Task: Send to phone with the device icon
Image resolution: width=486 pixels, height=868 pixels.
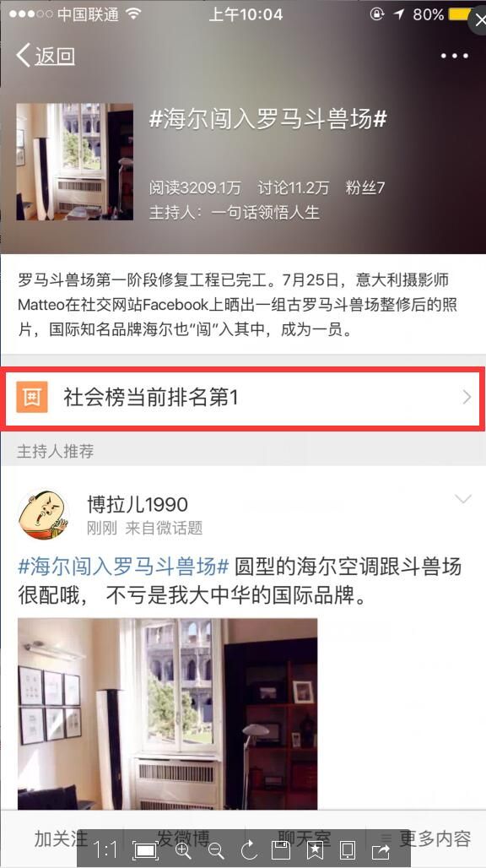Action: click(348, 849)
